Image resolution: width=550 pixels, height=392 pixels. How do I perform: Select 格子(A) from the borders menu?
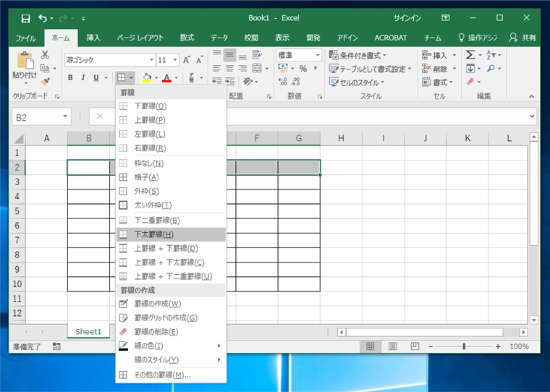(x=171, y=177)
